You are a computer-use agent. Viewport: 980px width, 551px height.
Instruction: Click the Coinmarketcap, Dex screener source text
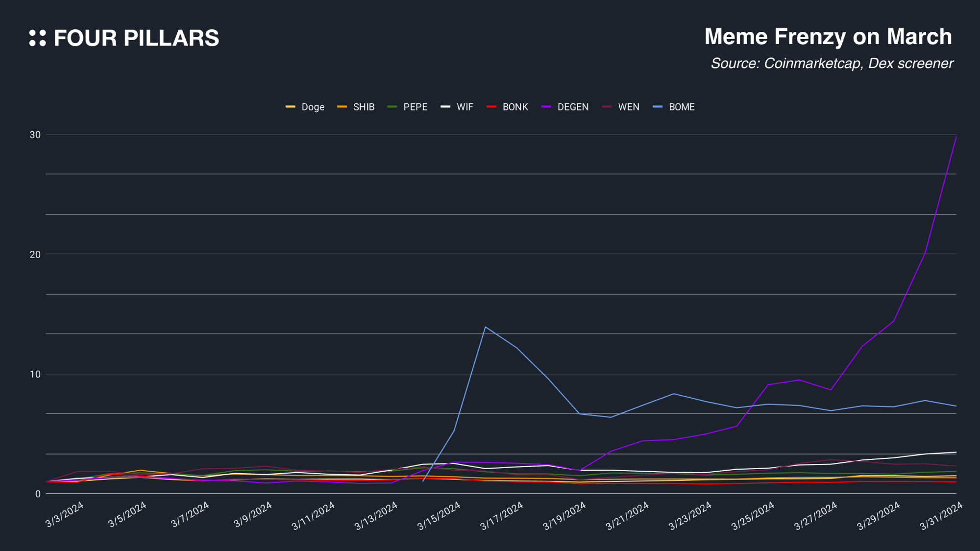click(x=832, y=63)
